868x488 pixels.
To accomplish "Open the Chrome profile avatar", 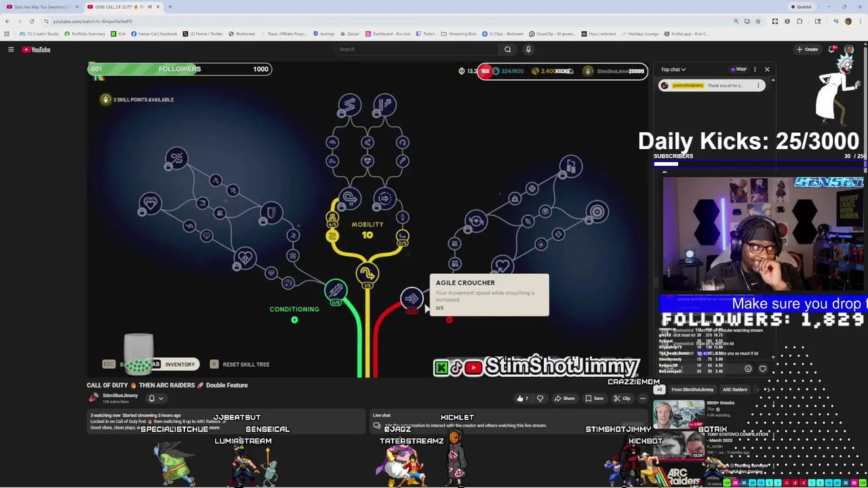I will 848,21.
